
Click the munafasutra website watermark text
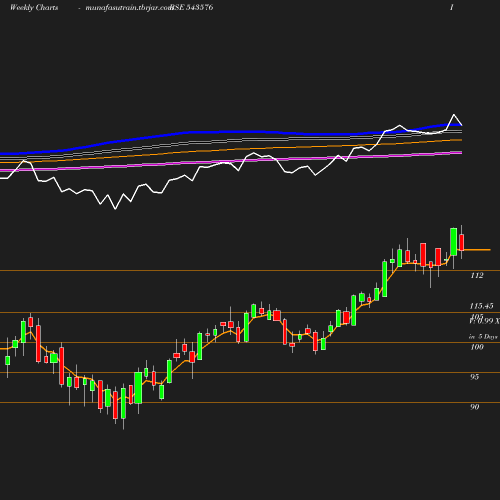click(129, 8)
